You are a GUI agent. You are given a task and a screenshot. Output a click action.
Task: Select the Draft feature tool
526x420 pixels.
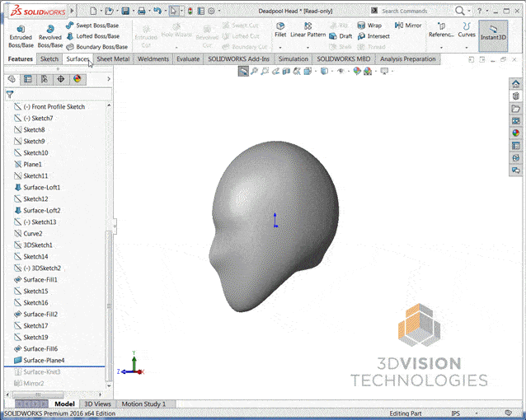pos(340,36)
